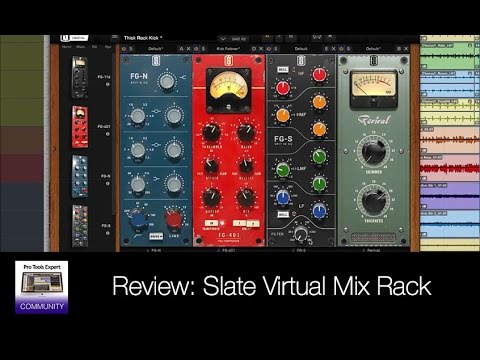The height and width of the screenshot is (360, 480).
Task: Click the upper bell-curve icon on FG-N
Action: coord(156,112)
